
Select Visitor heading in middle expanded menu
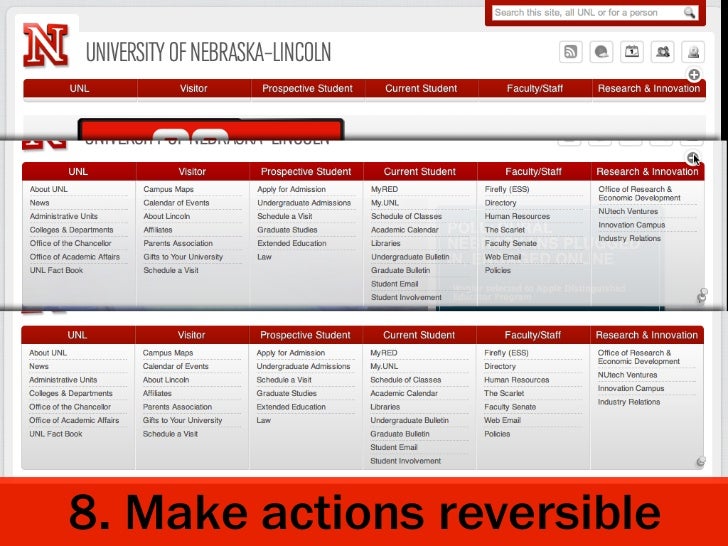point(192,171)
